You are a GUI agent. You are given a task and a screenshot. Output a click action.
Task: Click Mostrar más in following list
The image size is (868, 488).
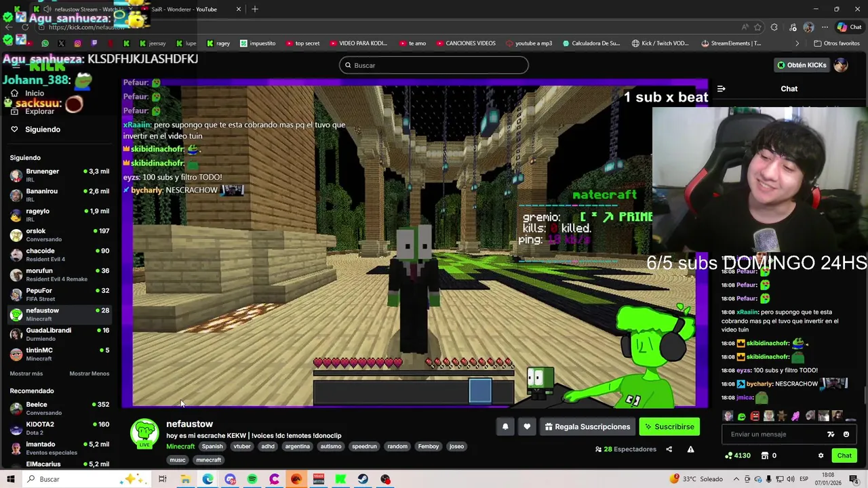[x=26, y=373]
